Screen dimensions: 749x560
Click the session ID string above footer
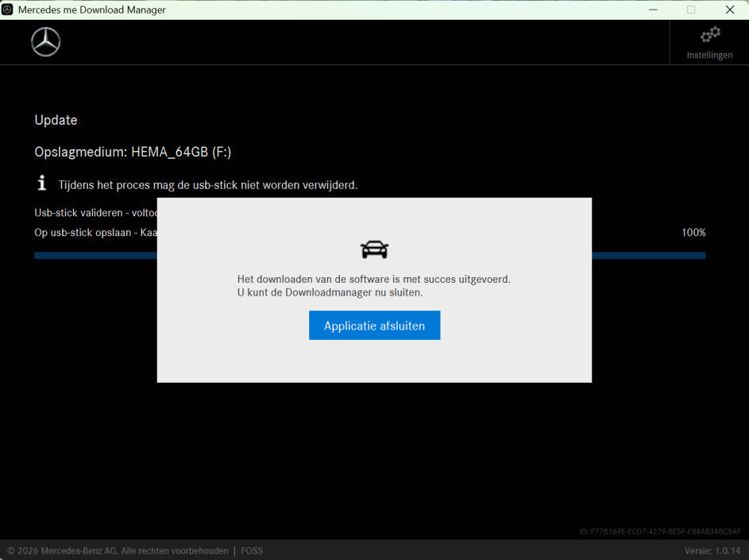tap(660, 531)
